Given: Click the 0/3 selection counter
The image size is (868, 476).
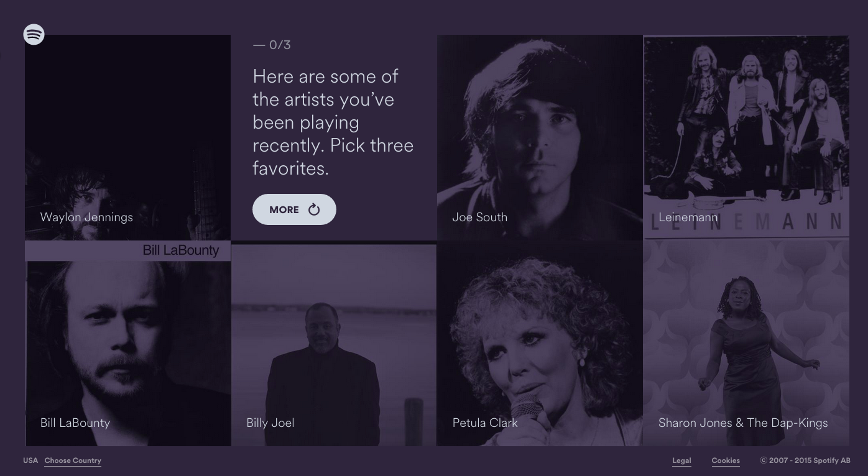Looking at the screenshot, I should point(272,45).
